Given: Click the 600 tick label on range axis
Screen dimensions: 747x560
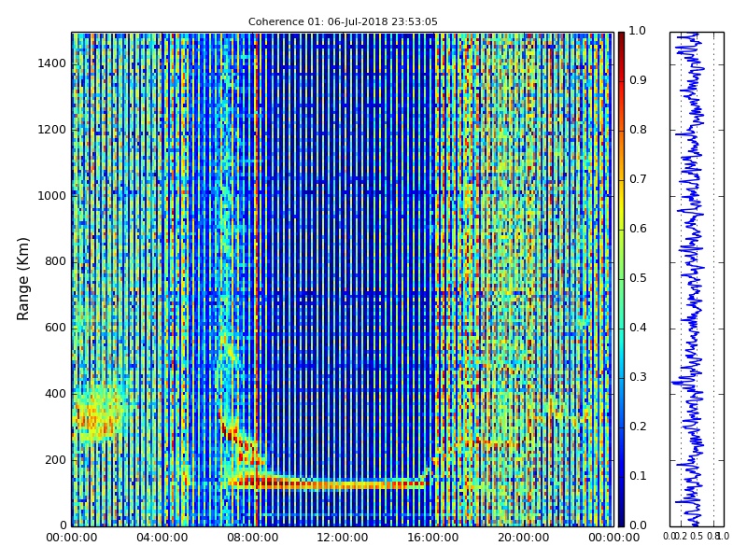Looking at the screenshot, I should [x=55, y=328].
